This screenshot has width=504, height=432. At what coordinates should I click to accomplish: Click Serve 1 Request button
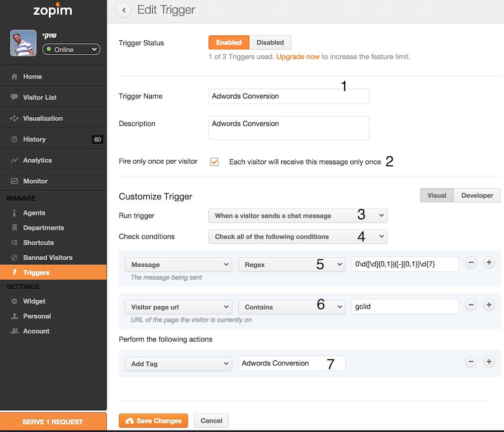click(53, 422)
